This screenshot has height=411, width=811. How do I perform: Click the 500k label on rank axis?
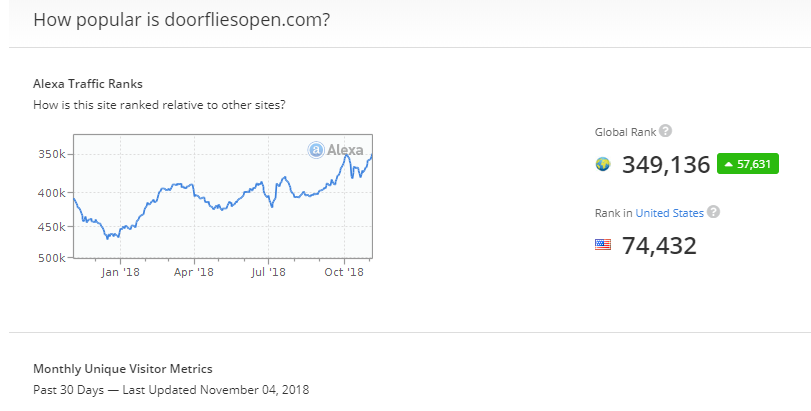click(x=52, y=258)
